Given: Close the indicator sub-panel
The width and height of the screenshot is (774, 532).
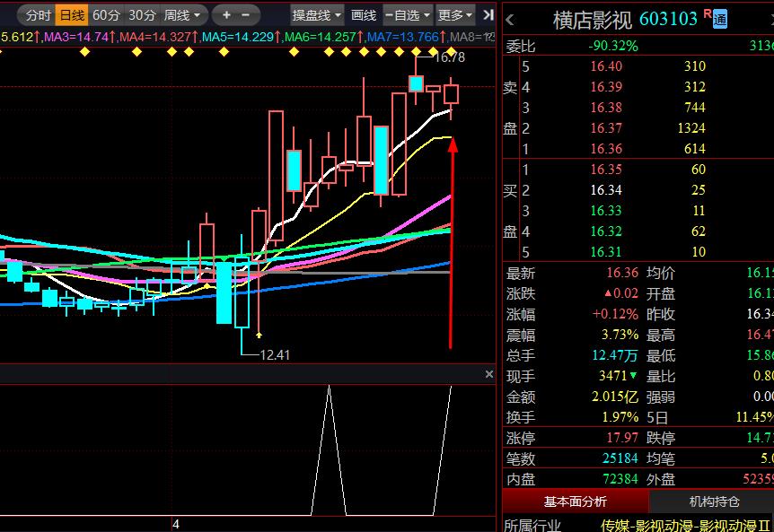Looking at the screenshot, I should click(x=488, y=374).
